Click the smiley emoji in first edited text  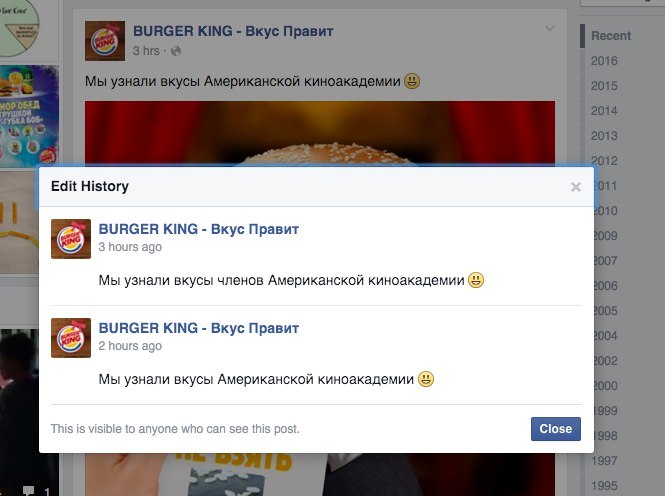(476, 280)
